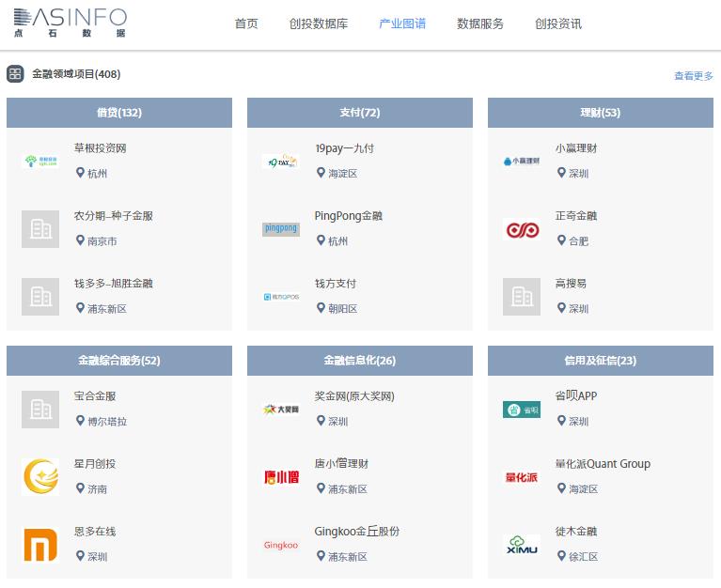
Task: Click the location pin icon beside 合肥
Action: [x=561, y=240]
